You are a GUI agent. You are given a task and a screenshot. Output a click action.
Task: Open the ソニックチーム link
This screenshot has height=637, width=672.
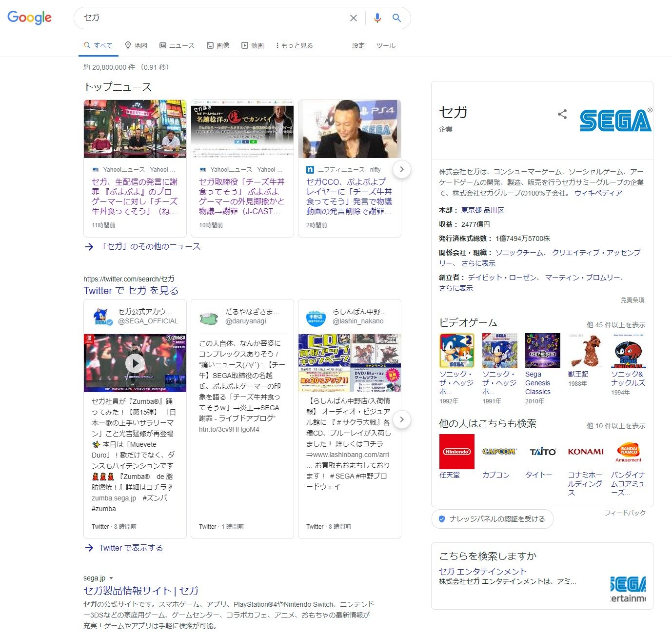(520, 253)
